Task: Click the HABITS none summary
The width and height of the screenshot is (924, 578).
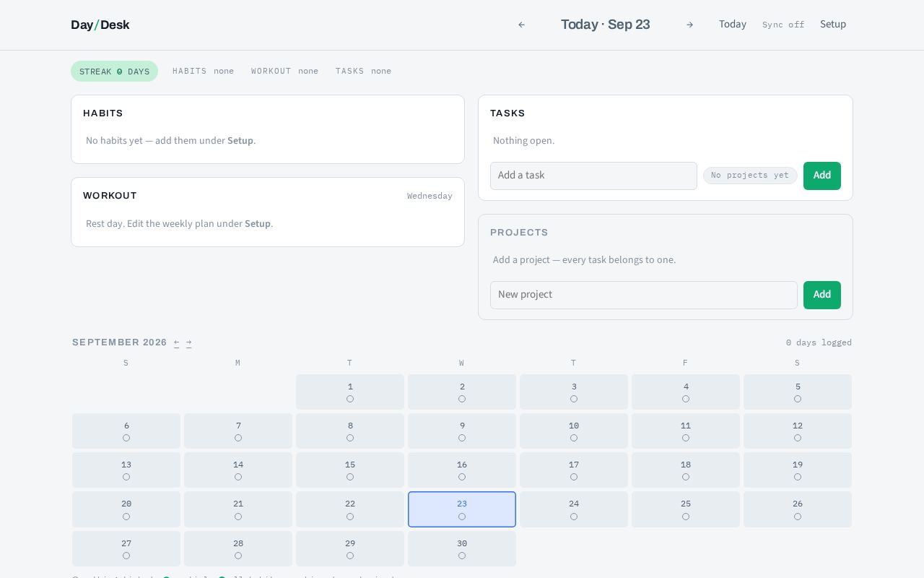Action: [x=203, y=71]
